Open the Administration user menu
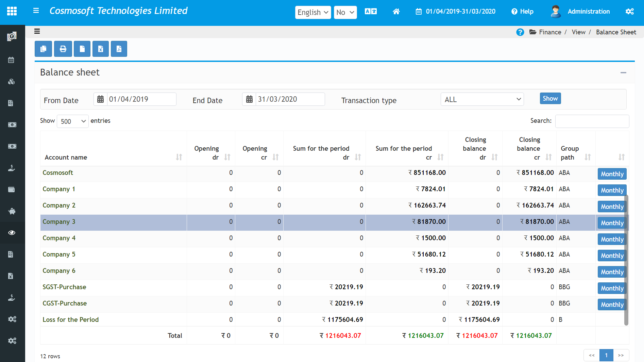Image resolution: width=644 pixels, height=362 pixels. pos(588,12)
